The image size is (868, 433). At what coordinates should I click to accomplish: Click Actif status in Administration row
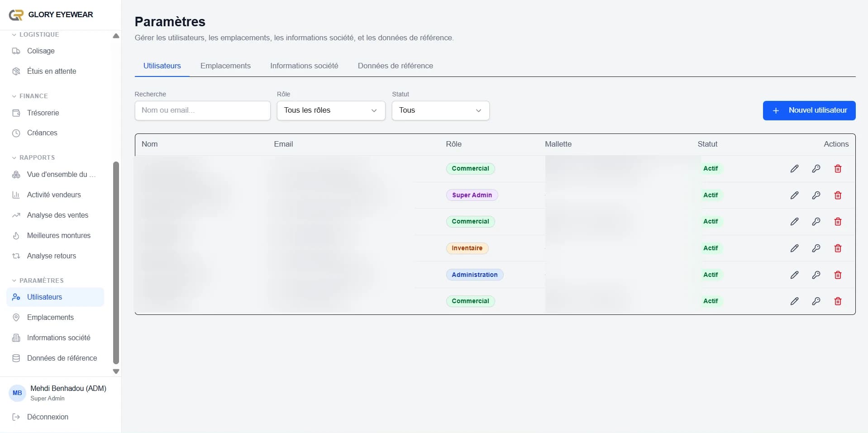(711, 275)
